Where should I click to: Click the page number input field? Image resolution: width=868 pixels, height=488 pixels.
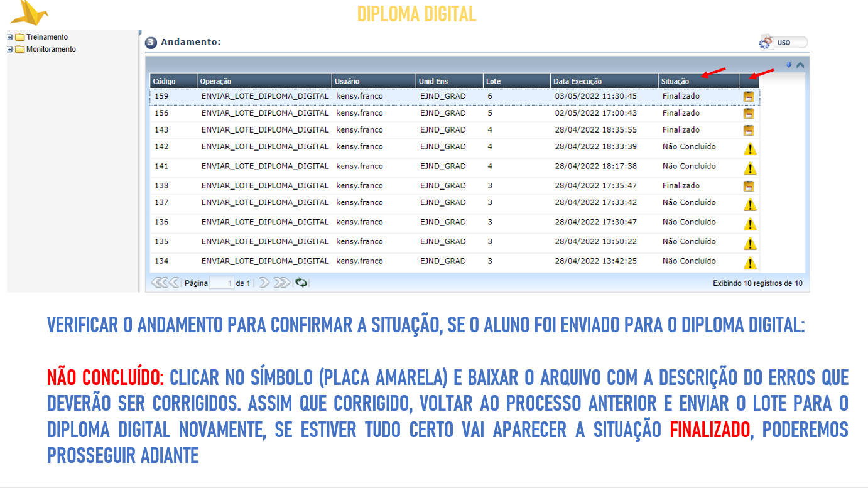coord(222,283)
